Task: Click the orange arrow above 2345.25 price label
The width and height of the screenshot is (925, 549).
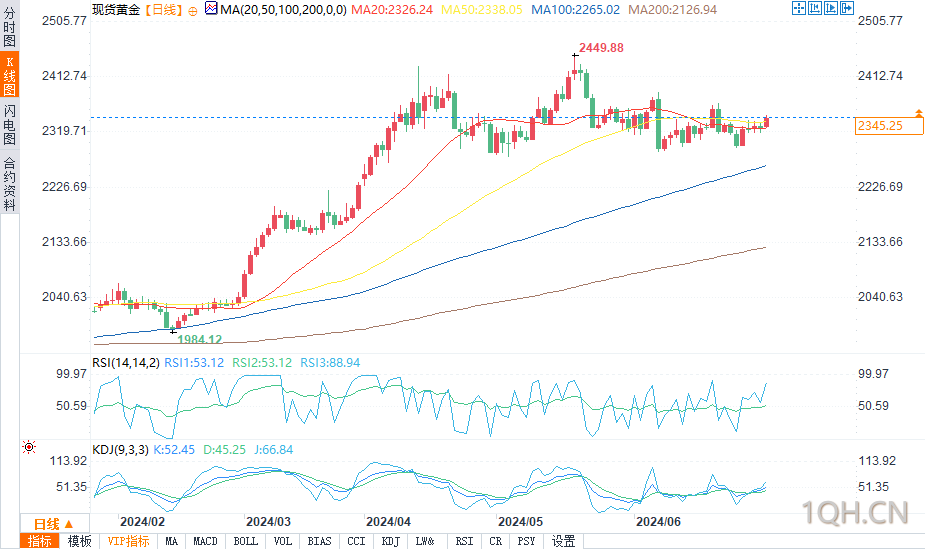Action: tap(919, 112)
